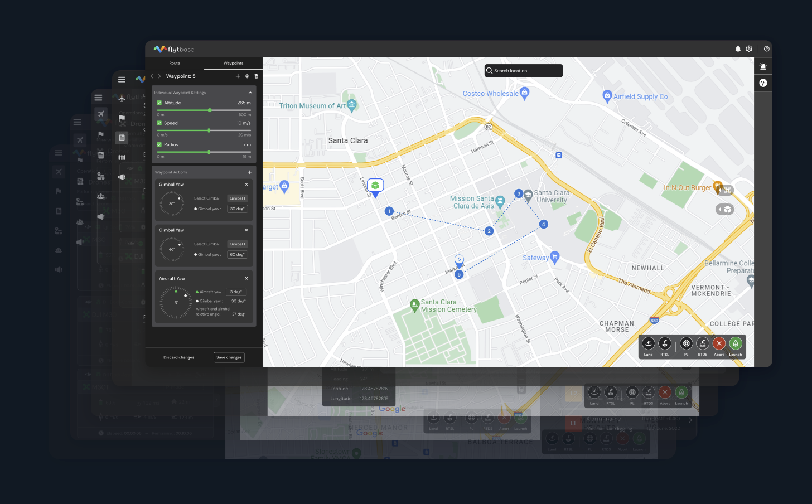Image resolution: width=812 pixels, height=504 pixels.
Task: Go to the previous waypoint arrow
Action: point(152,76)
